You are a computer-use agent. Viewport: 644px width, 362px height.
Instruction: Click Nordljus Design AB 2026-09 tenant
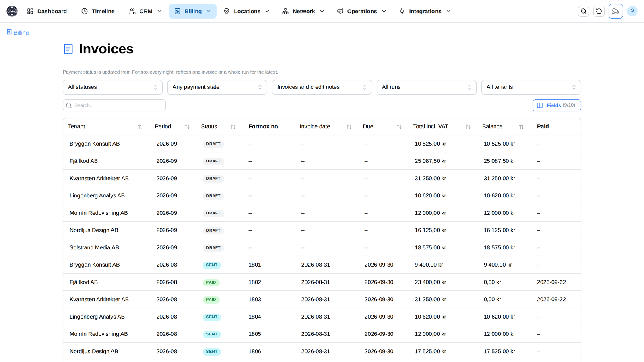(x=94, y=230)
